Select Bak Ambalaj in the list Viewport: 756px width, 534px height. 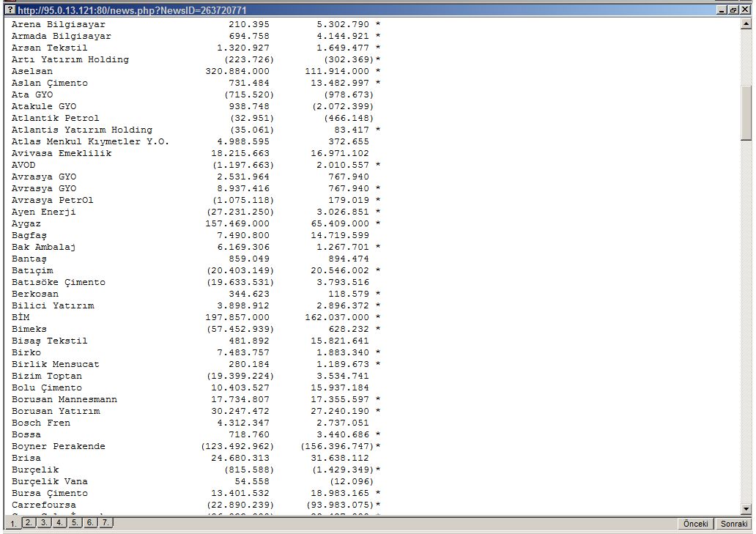pyautogui.click(x=44, y=248)
